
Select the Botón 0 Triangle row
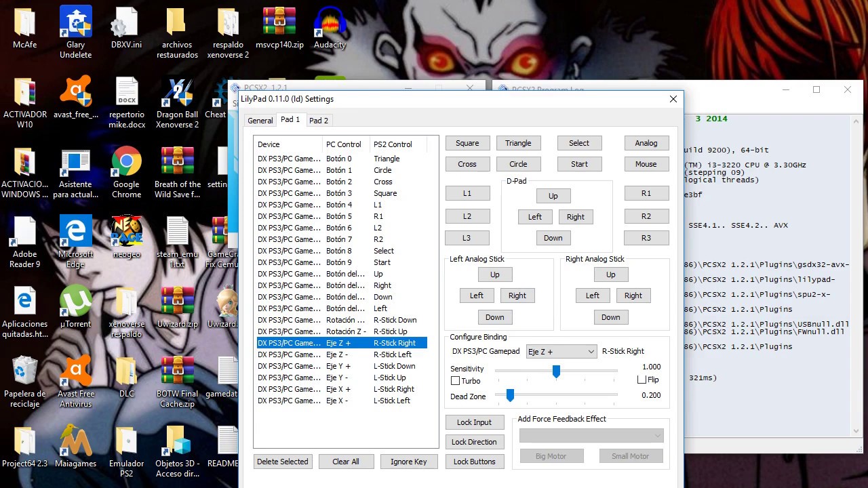pos(342,159)
